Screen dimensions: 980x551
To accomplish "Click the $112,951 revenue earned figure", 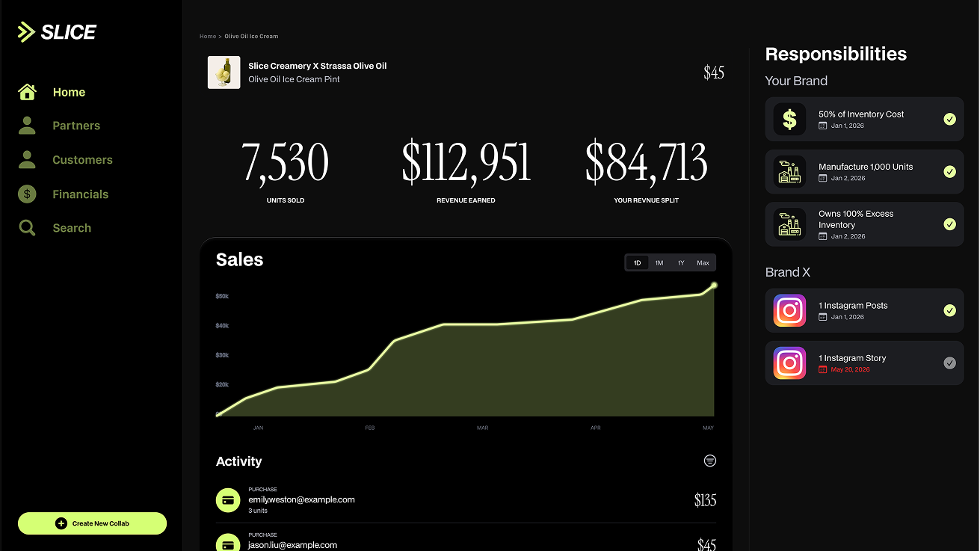I will point(466,162).
